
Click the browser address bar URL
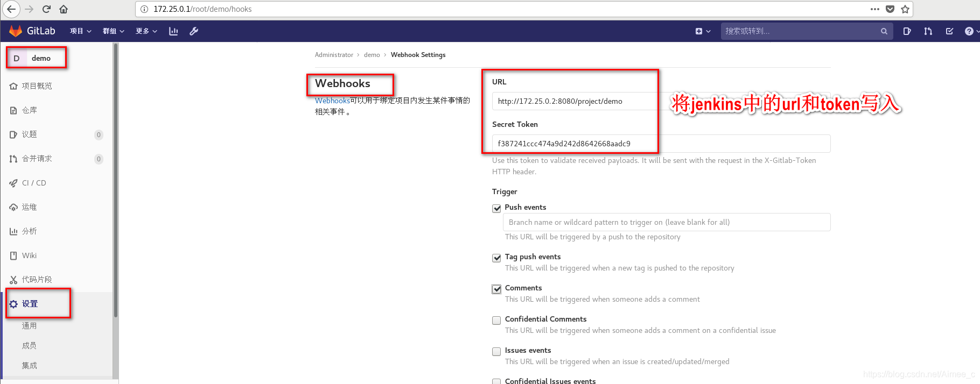(x=202, y=9)
